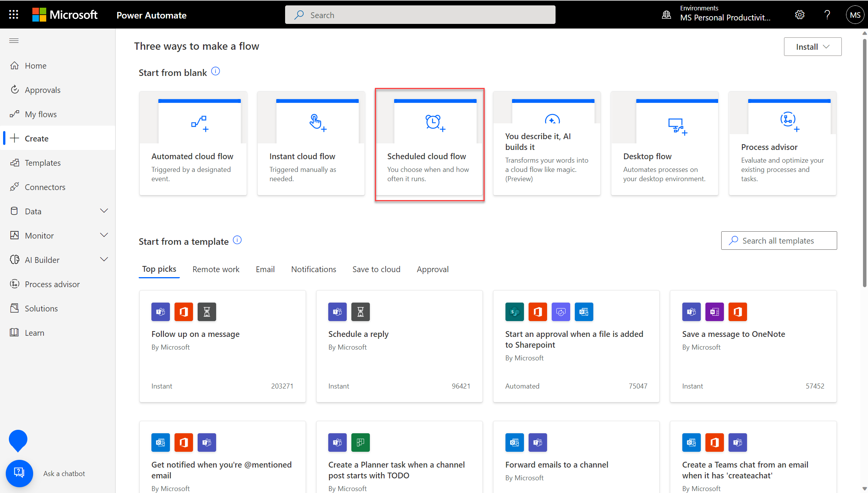Screen dimensions: 868x493
Task: Click the Install dropdown button
Action: point(812,46)
